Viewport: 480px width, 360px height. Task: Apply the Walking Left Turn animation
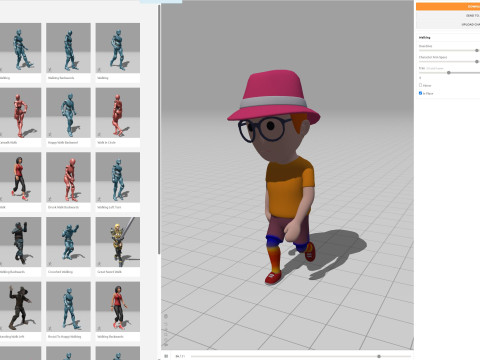click(118, 177)
